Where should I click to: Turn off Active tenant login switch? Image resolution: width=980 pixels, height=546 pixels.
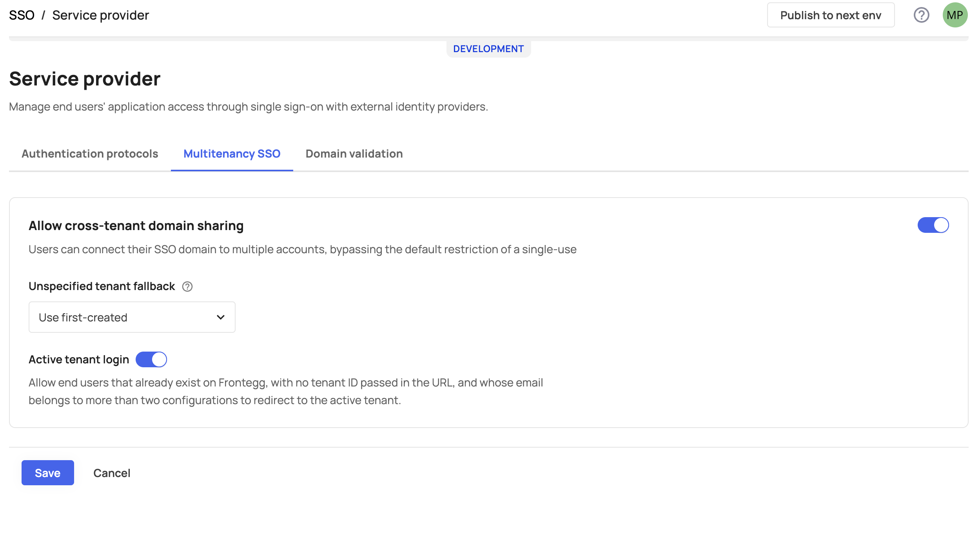[x=151, y=359]
